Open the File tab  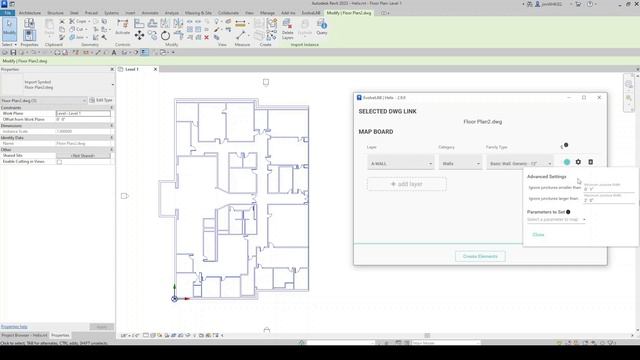tap(7, 13)
